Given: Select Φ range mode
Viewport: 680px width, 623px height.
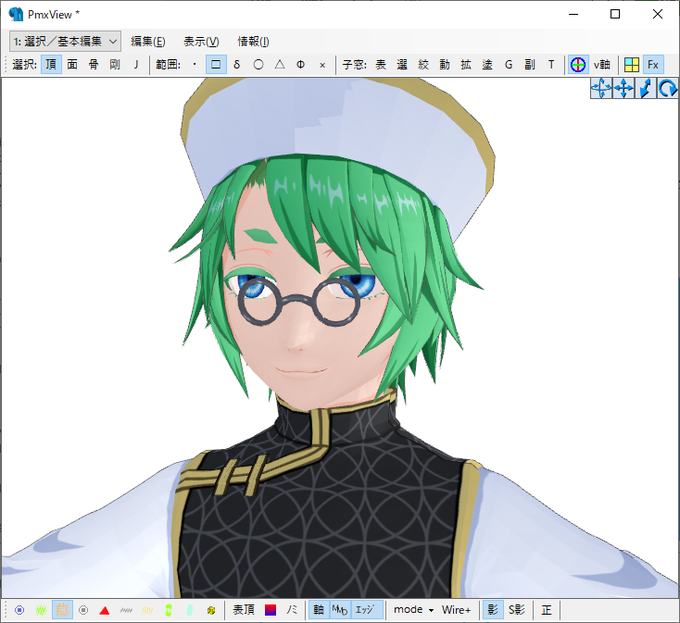Looking at the screenshot, I should coord(301,65).
